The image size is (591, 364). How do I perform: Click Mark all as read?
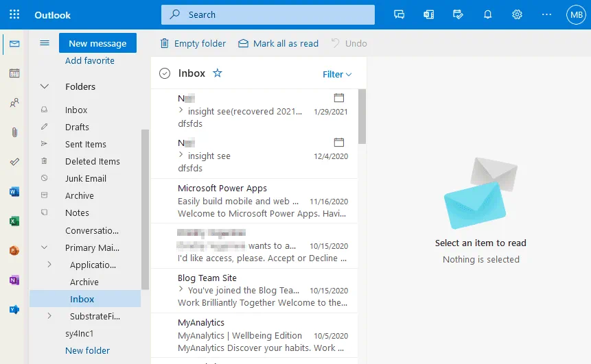click(x=278, y=43)
